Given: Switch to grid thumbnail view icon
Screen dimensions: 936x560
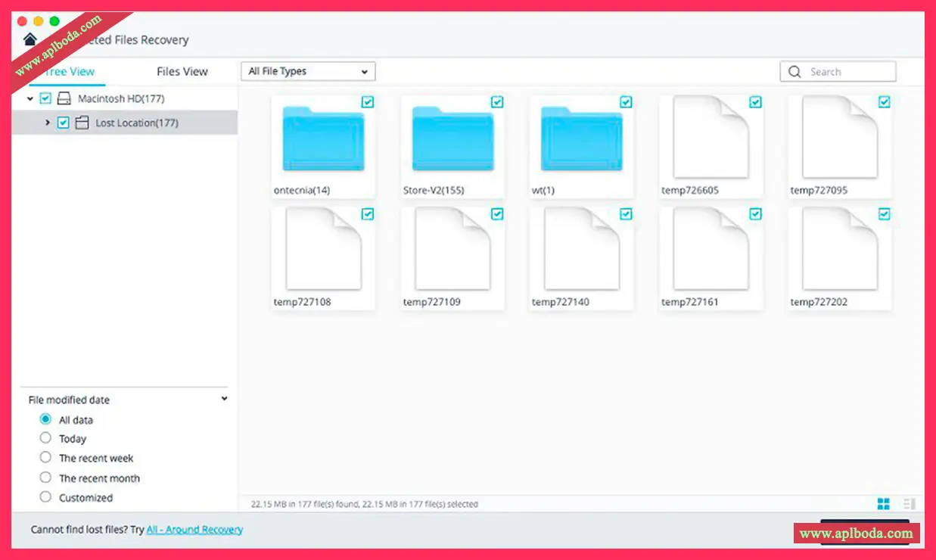Looking at the screenshot, I should 883,504.
